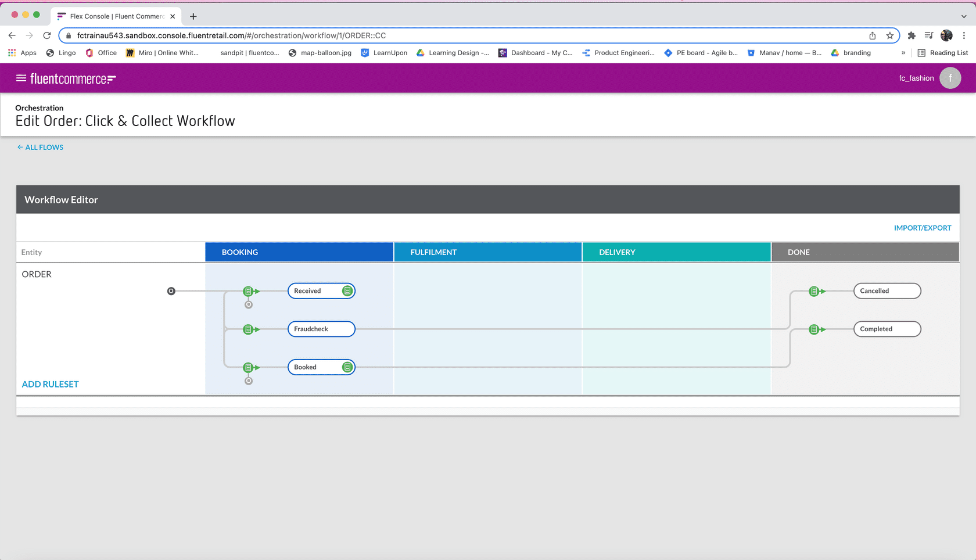Image resolution: width=976 pixels, height=560 pixels.
Task: Click the ruleset icon inside Booked status
Action: point(347,367)
